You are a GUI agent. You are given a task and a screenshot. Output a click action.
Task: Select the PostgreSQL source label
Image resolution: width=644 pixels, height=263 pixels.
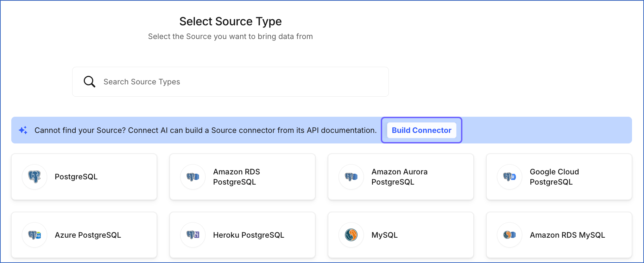(76, 177)
